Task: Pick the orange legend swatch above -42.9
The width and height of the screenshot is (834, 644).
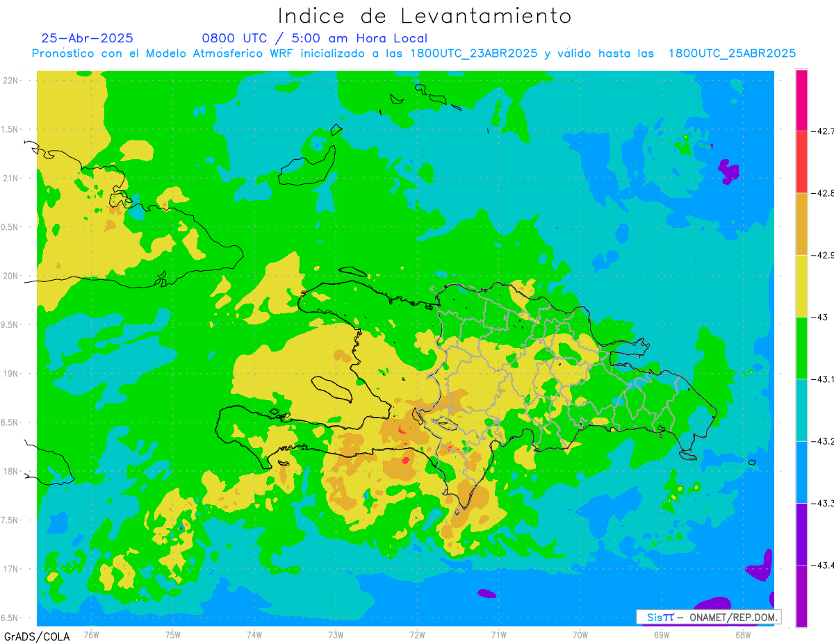Action: point(801,224)
